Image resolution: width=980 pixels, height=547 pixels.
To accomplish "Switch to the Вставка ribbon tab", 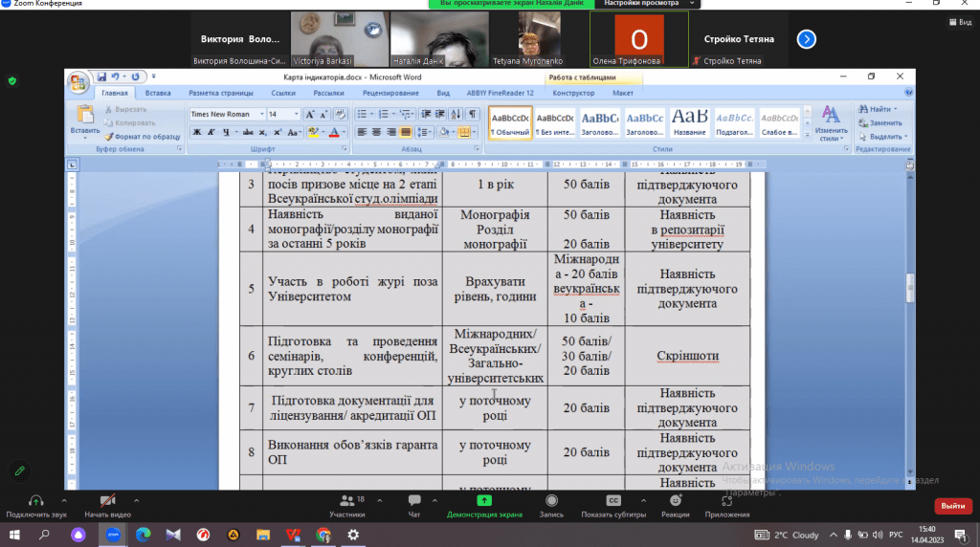I will pyautogui.click(x=158, y=93).
